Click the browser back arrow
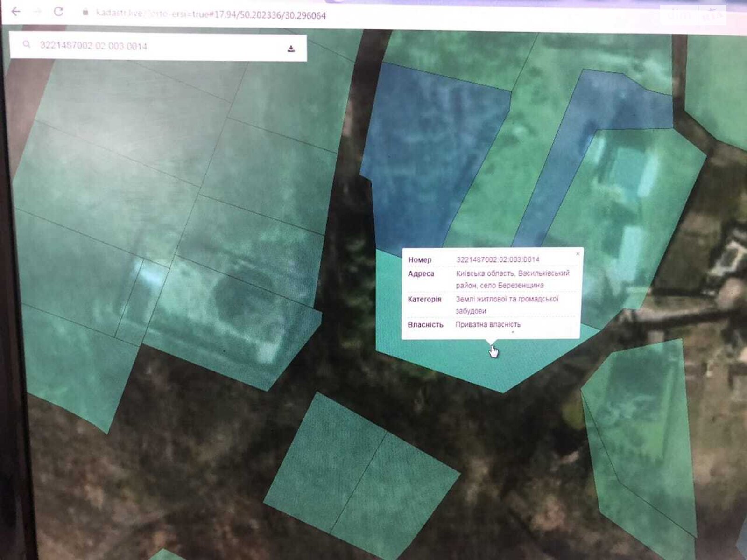The height and width of the screenshot is (560, 747). point(16,12)
